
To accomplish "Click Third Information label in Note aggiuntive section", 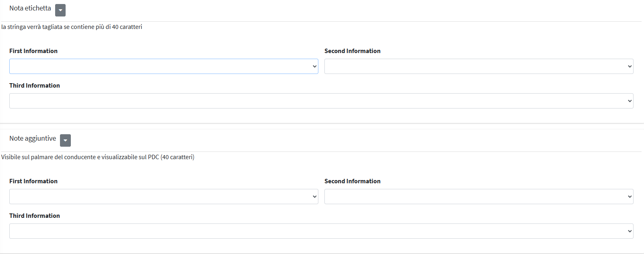I will pos(35,216).
